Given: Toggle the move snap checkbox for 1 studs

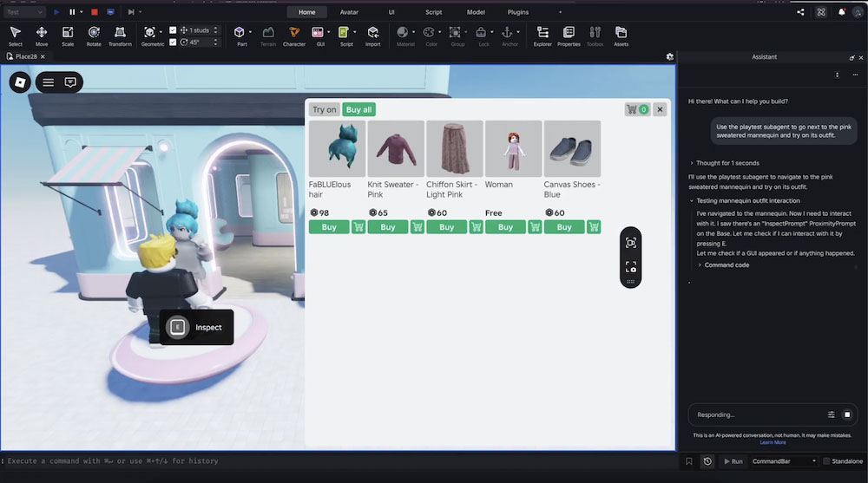Looking at the screenshot, I should 173,29.
